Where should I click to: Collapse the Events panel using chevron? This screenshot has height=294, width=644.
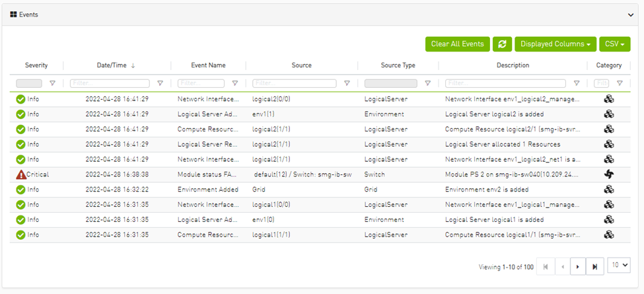tap(631, 14)
